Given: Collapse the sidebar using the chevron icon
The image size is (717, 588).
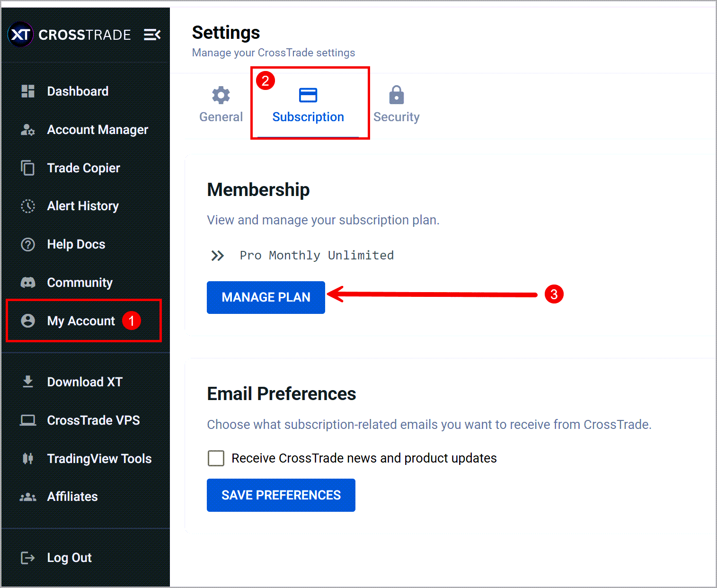Looking at the screenshot, I should coord(152,35).
